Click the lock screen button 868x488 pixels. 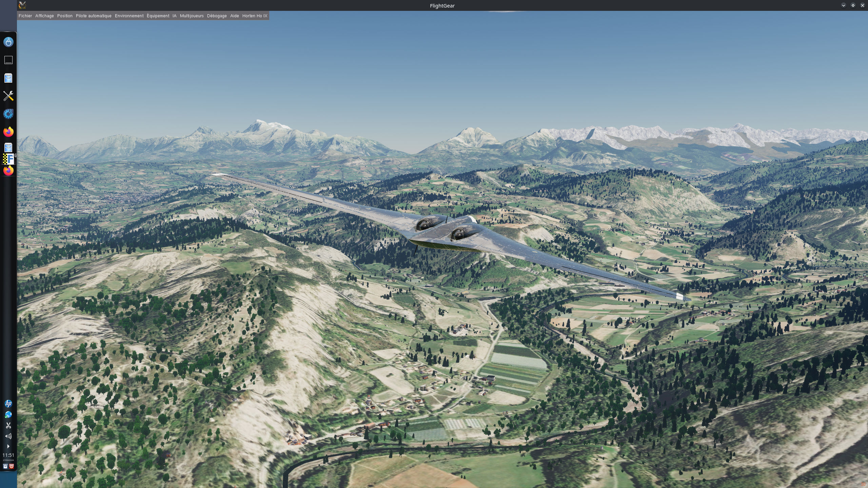tap(5, 466)
